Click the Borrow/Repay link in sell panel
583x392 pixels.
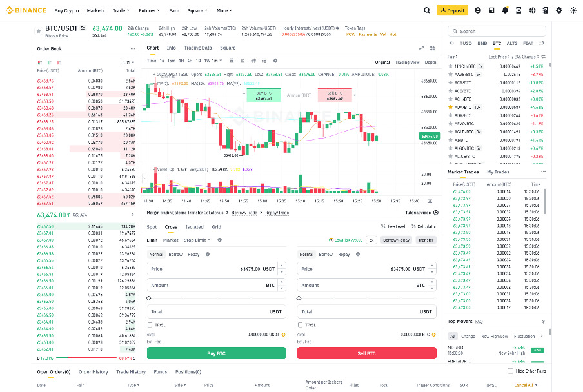tap(397, 239)
